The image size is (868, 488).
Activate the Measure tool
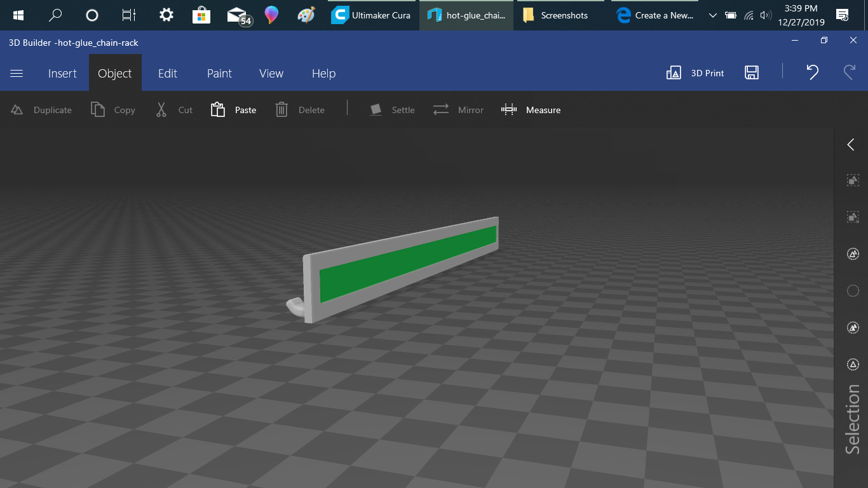tap(531, 110)
